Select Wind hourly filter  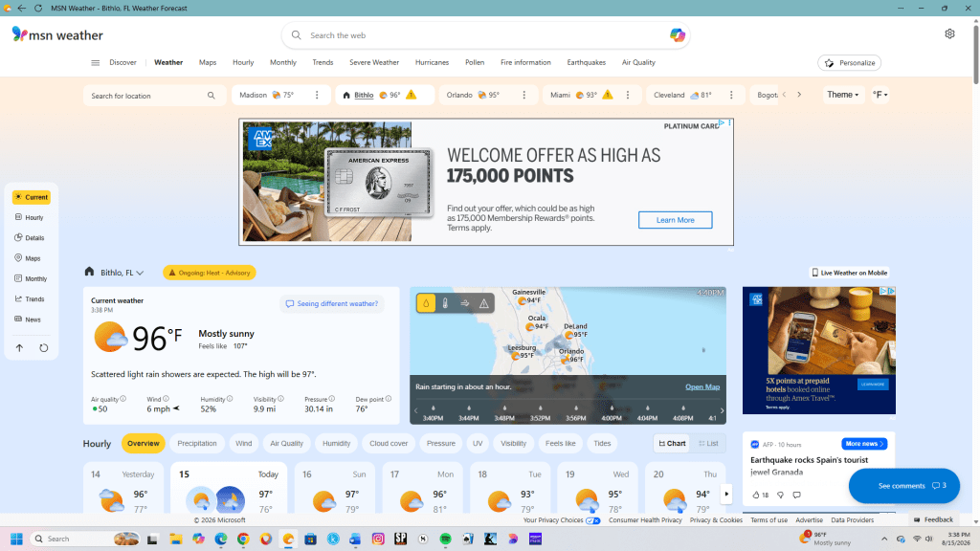pyautogui.click(x=244, y=444)
